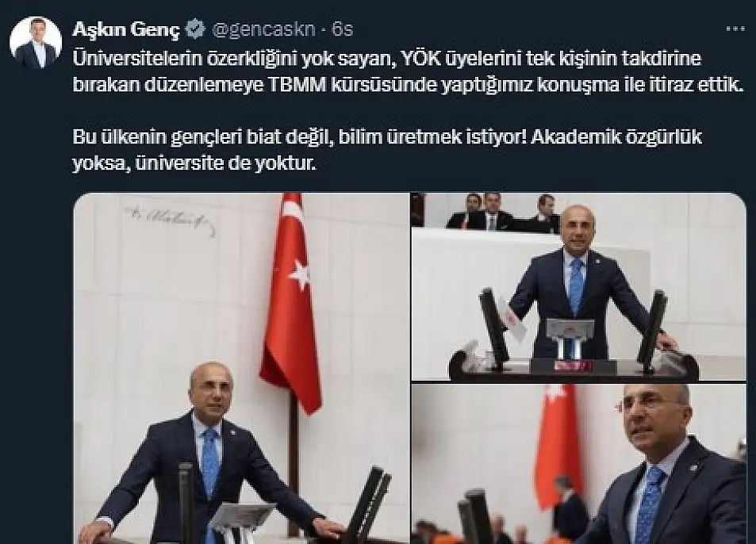Image resolution: width=756 pixels, height=544 pixels.
Task: Open the large left podium photo
Action: click(241, 369)
